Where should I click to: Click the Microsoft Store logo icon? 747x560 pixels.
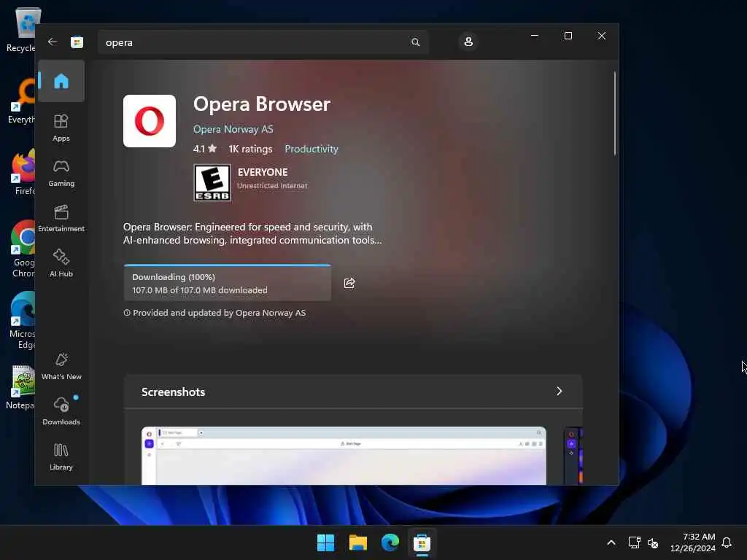pyautogui.click(x=77, y=42)
